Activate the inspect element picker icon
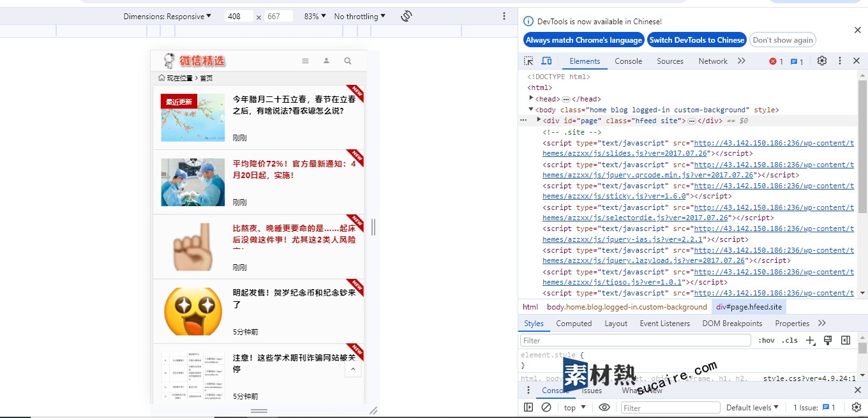The height and width of the screenshot is (418, 868). tap(528, 61)
